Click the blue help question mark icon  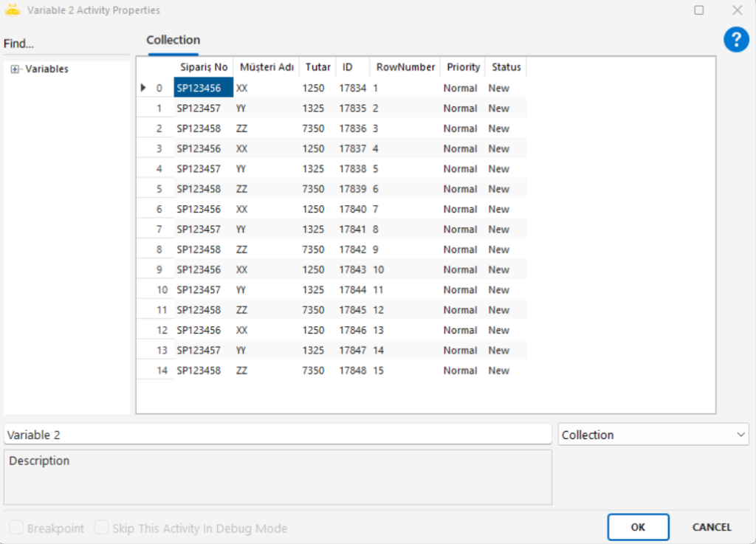pos(735,39)
